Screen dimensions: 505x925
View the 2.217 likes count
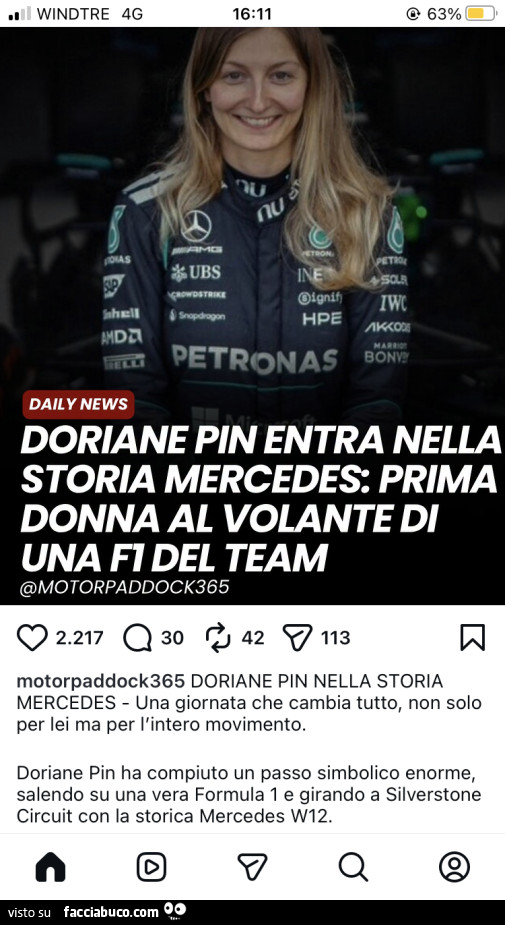tap(79, 638)
